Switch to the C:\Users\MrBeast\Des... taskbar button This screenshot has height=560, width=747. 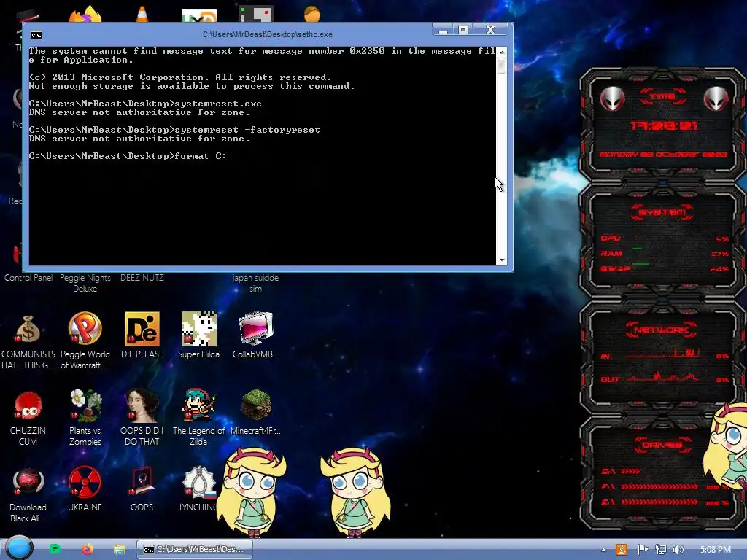[194, 549]
